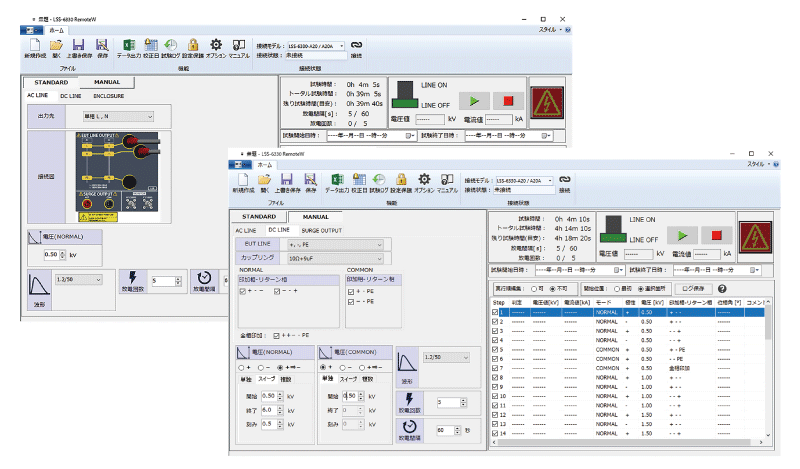
Task: Select スイープ tab under 電圧(COMMON)
Action: [348, 379]
